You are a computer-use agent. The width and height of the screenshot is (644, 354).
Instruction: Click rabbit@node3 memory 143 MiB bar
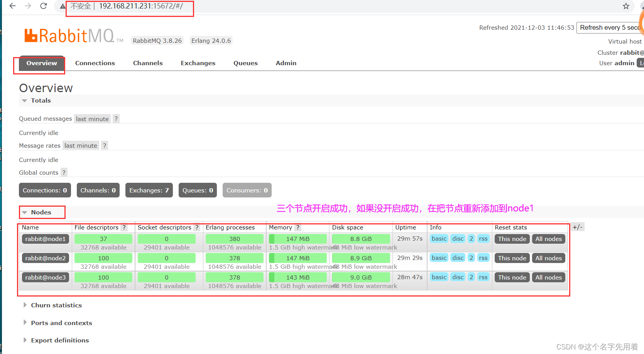click(x=298, y=278)
